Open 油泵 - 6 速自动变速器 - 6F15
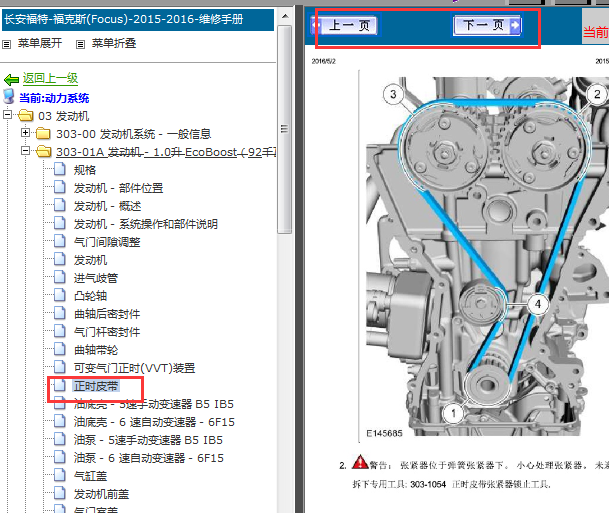609x513 pixels. (x=149, y=458)
